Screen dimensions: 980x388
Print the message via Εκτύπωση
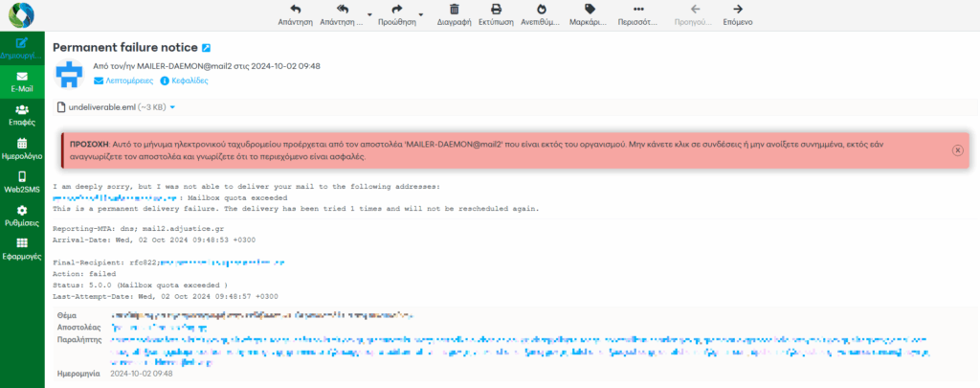click(497, 13)
